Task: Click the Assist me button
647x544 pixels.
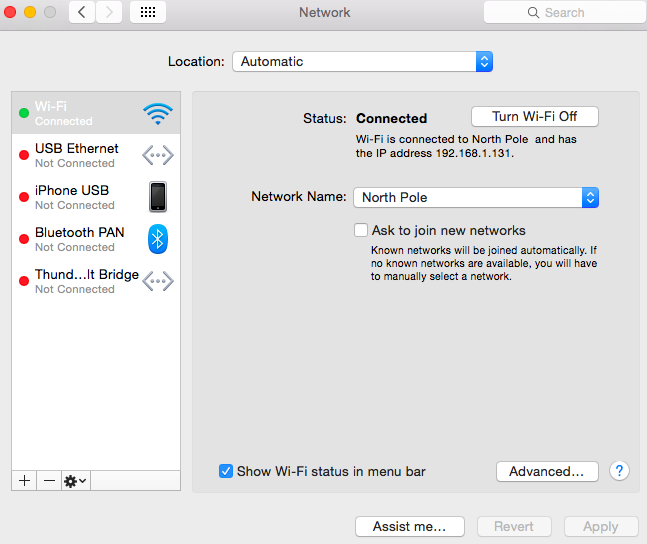Action: coord(410,526)
